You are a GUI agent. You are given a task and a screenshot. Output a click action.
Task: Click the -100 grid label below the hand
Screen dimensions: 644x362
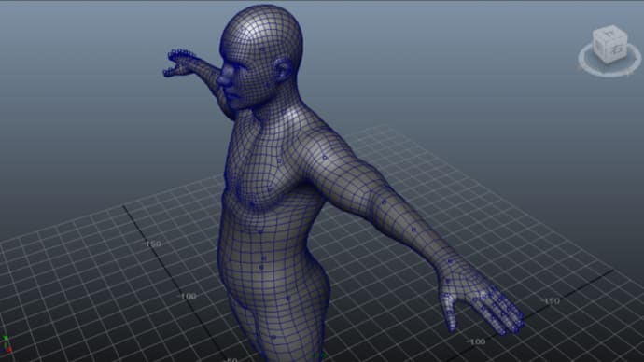(x=476, y=341)
